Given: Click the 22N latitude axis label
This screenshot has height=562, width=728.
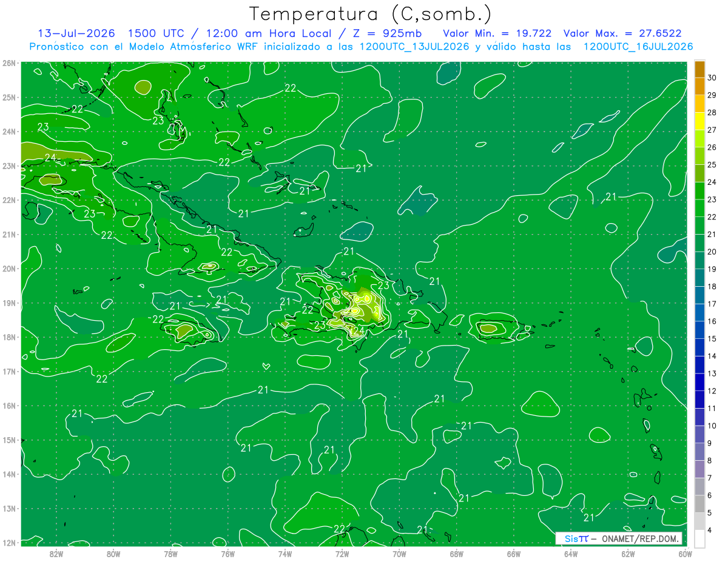Looking at the screenshot, I should [x=8, y=200].
